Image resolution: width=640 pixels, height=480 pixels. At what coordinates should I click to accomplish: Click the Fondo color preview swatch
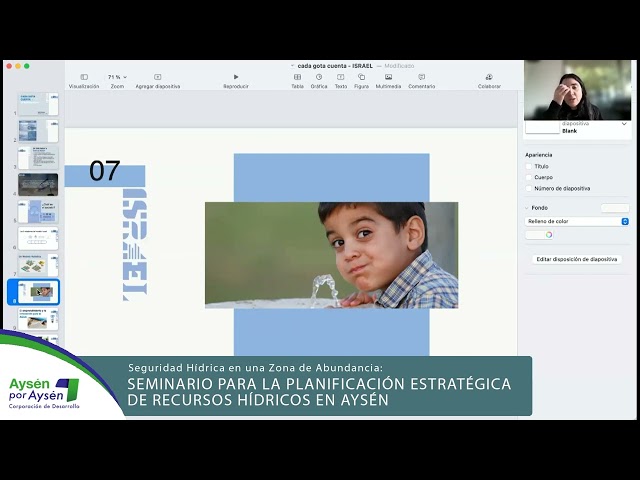(x=615, y=208)
